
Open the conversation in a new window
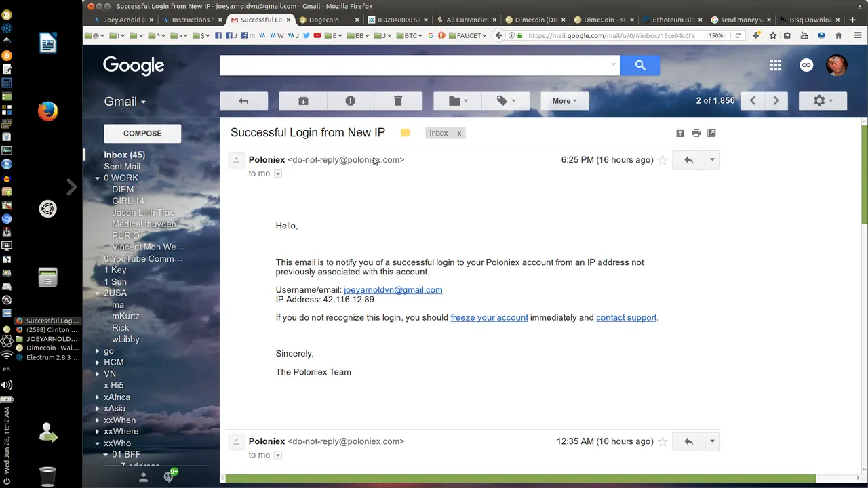point(711,133)
